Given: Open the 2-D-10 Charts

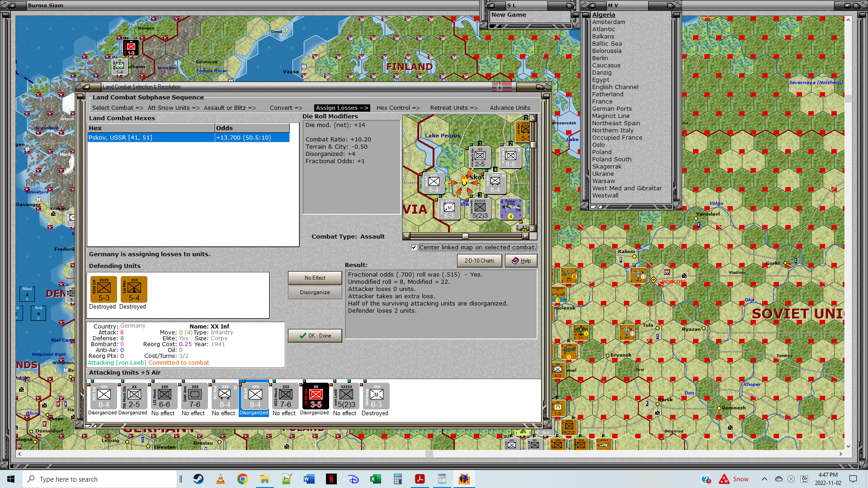Looking at the screenshot, I should click(479, 261).
